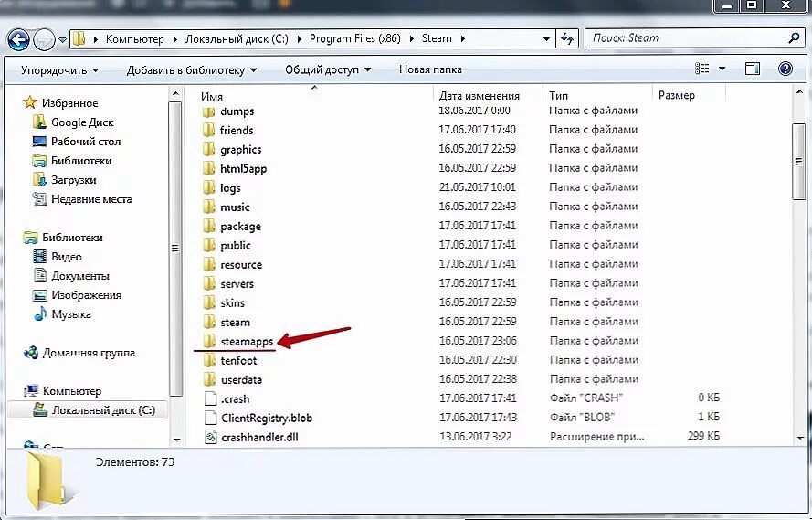Select the public folder icon

pos(208,245)
